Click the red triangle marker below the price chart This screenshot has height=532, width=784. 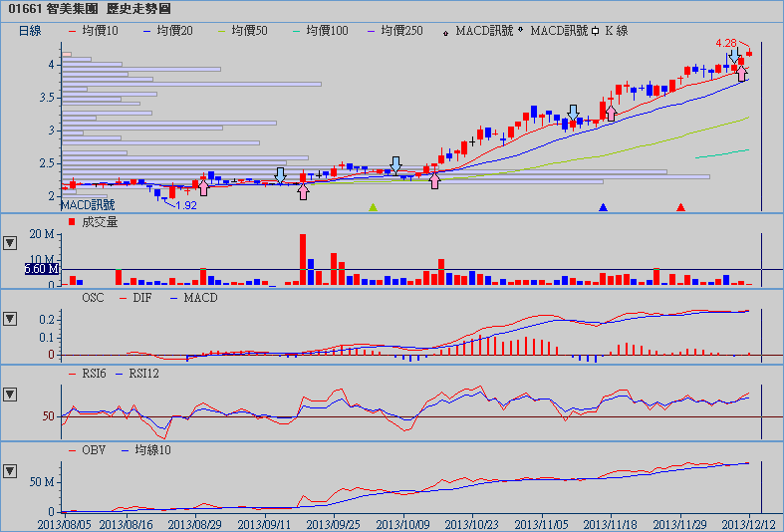[680, 207]
